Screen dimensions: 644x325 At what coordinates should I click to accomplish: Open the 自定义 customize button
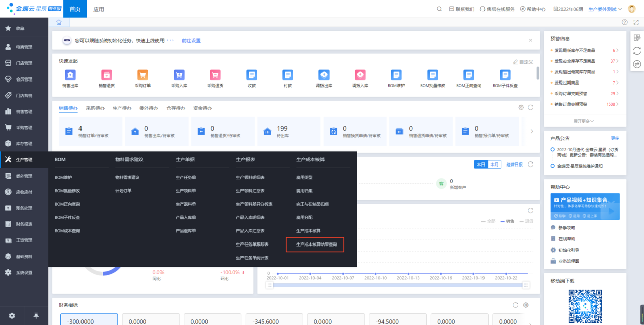click(523, 62)
